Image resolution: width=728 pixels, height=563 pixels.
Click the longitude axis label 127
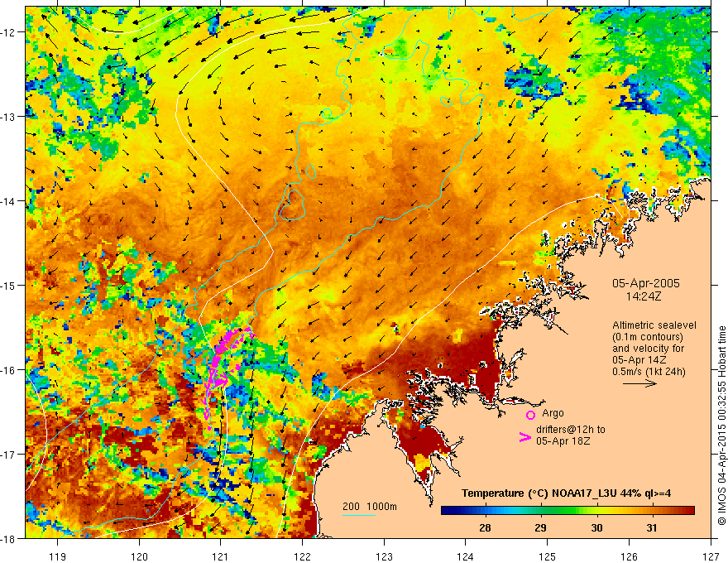(x=711, y=556)
